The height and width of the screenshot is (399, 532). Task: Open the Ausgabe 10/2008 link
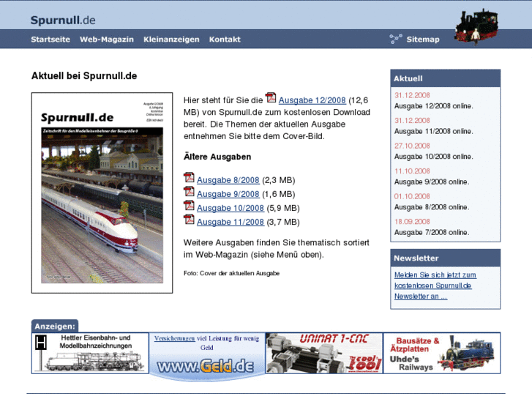click(x=231, y=208)
